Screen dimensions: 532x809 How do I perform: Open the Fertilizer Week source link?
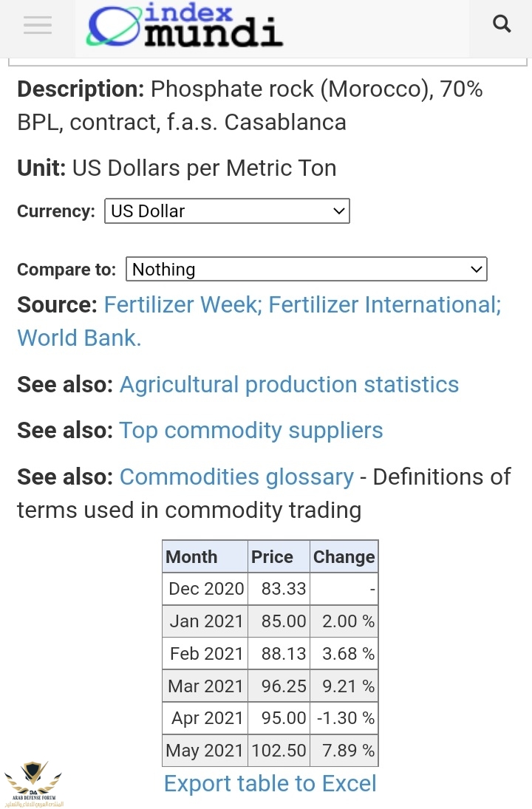coord(180,305)
